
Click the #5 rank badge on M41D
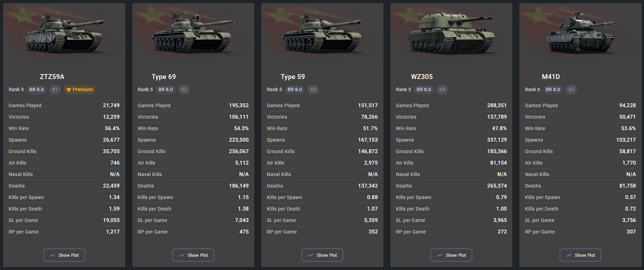tap(571, 89)
